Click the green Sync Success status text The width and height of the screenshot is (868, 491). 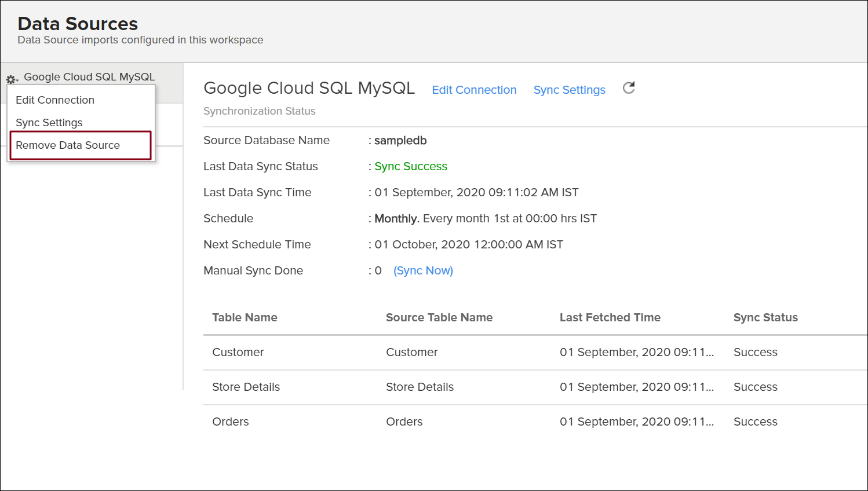(411, 166)
